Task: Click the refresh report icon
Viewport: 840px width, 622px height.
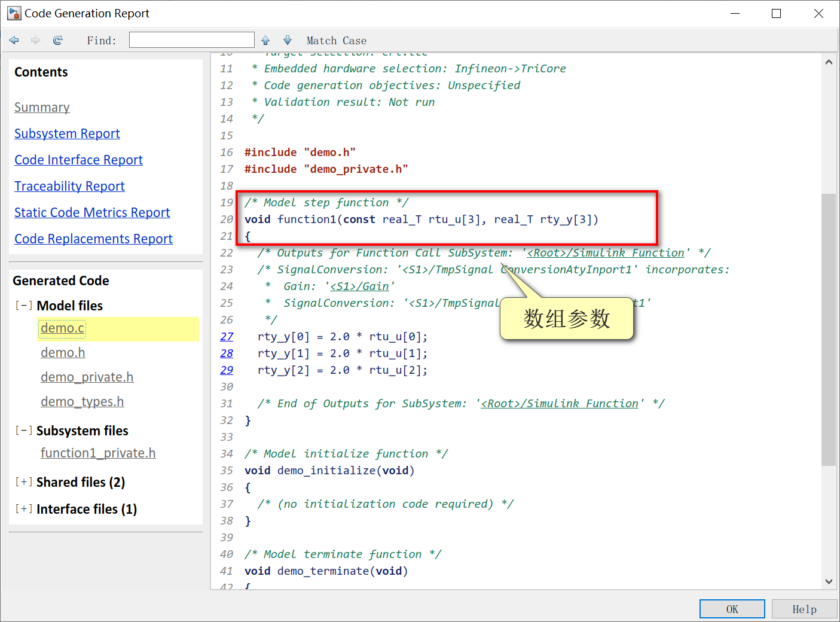Action: [57, 39]
